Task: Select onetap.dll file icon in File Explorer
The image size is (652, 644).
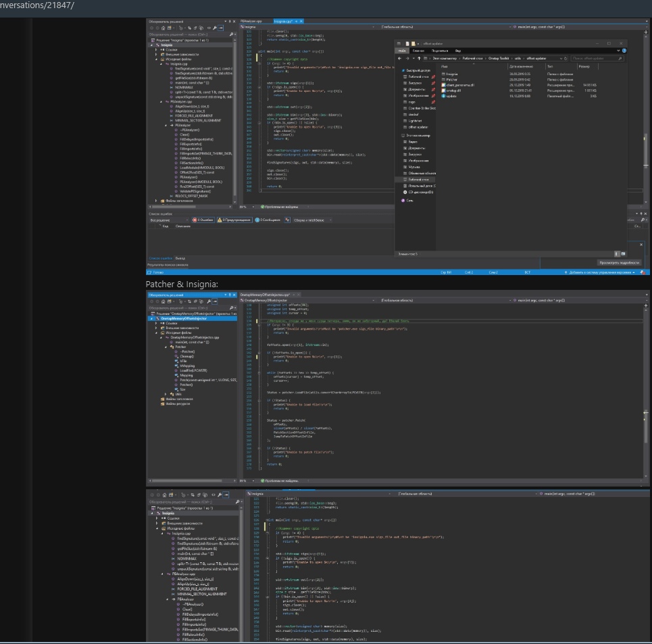Action: pos(443,91)
